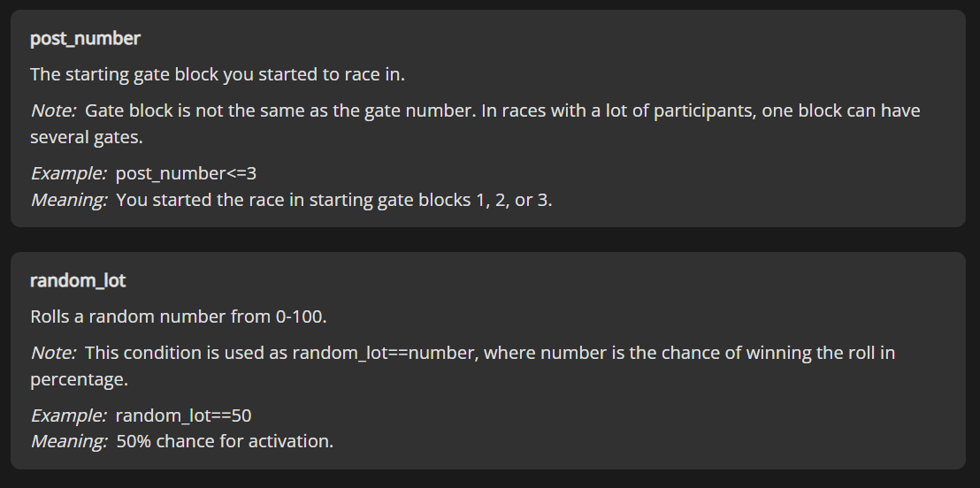This screenshot has height=488, width=980.
Task: Click the random_lot heading
Action: (x=78, y=281)
